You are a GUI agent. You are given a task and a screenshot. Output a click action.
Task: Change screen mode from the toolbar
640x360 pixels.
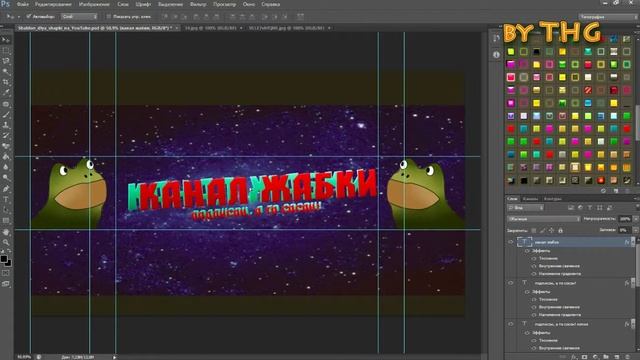6,284
